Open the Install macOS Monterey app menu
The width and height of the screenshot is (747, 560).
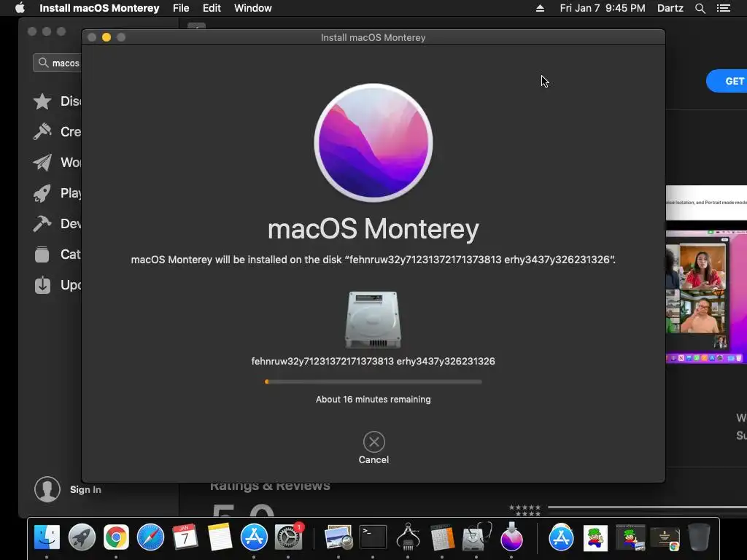(x=99, y=8)
